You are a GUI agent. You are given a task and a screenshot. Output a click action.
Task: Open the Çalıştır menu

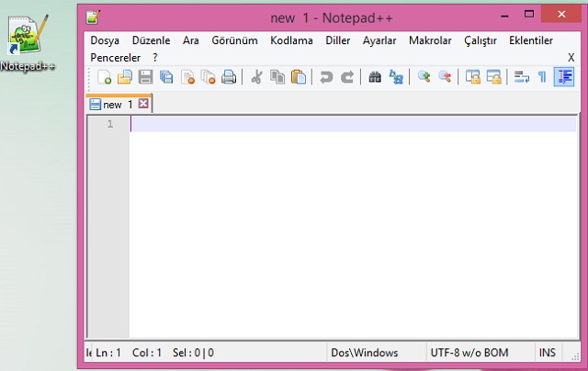click(481, 40)
